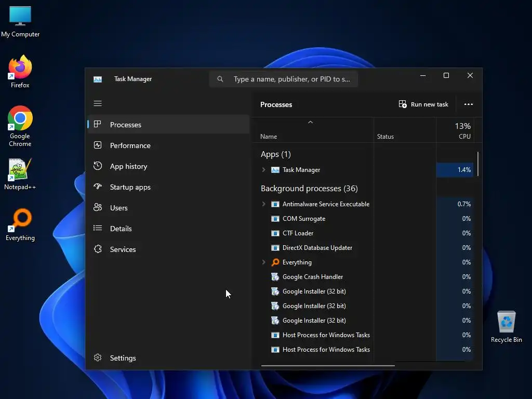
Task: Select the My Computer desktop icon
Action: 20,21
